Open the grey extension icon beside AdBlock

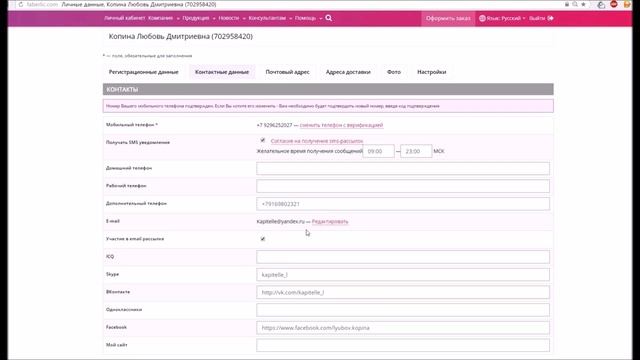(x=601, y=4)
